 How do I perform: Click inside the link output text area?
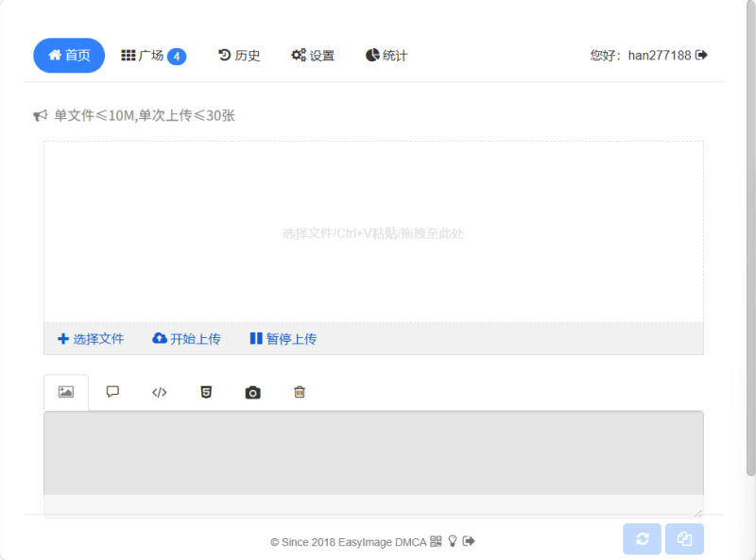(373, 453)
